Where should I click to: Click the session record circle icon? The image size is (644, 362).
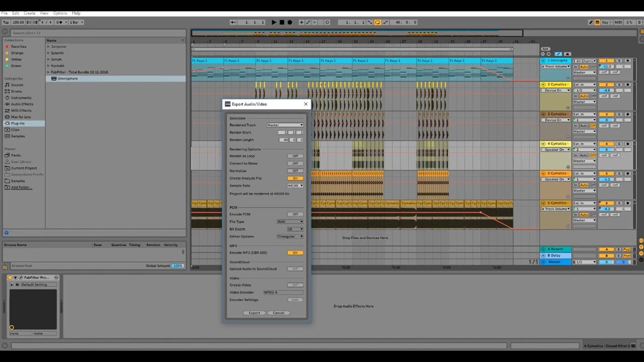327,22
